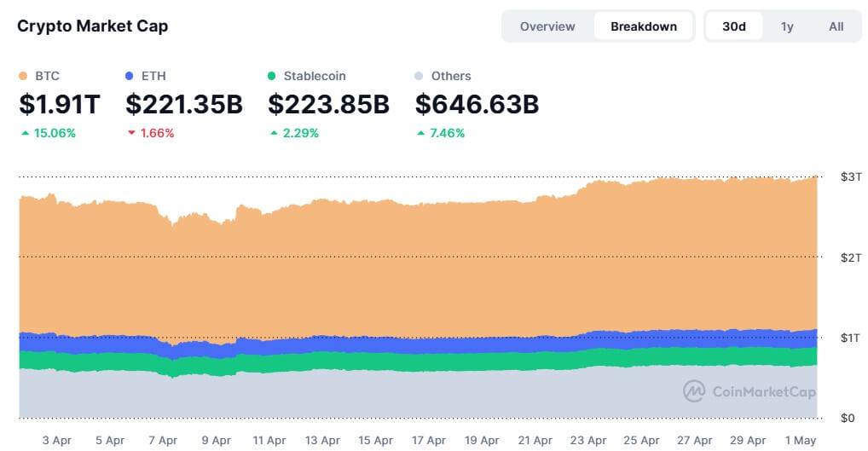868x451 pixels.
Task: Click the BTC $1.91T value
Action: click(60, 105)
